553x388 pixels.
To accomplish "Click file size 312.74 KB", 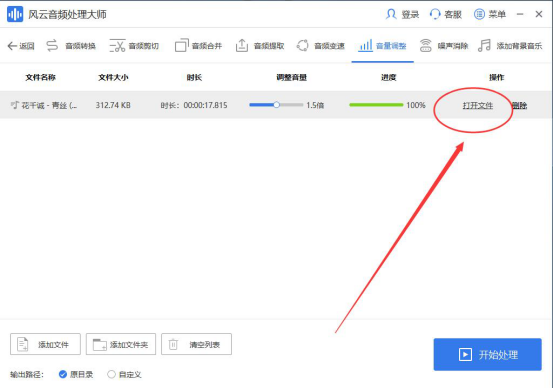I will [113, 105].
